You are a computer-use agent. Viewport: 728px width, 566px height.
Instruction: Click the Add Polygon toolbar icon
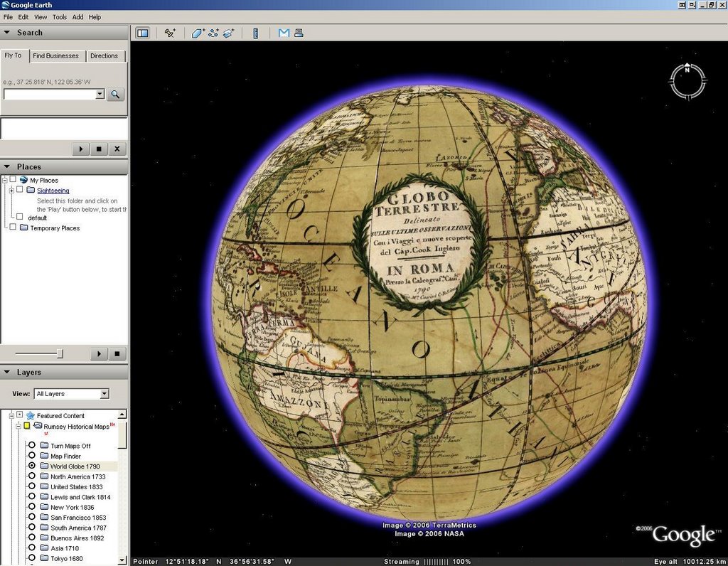click(x=198, y=33)
